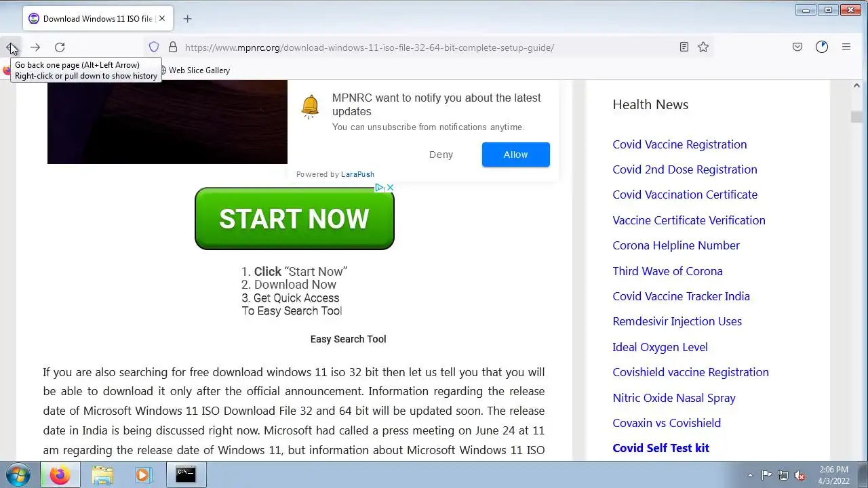Deny MPNRC notifications
This screenshot has height=488, width=868.
click(x=441, y=155)
